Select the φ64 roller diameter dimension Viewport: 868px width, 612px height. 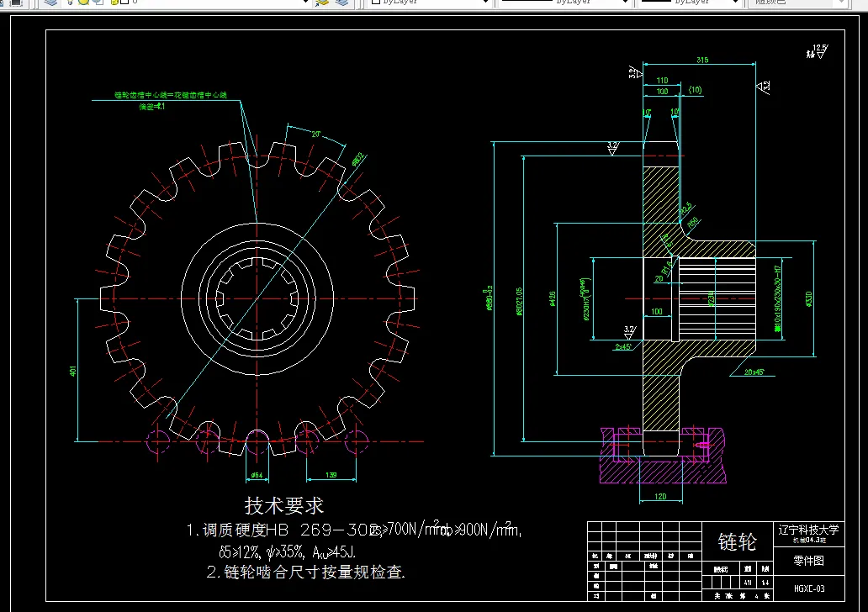click(257, 475)
